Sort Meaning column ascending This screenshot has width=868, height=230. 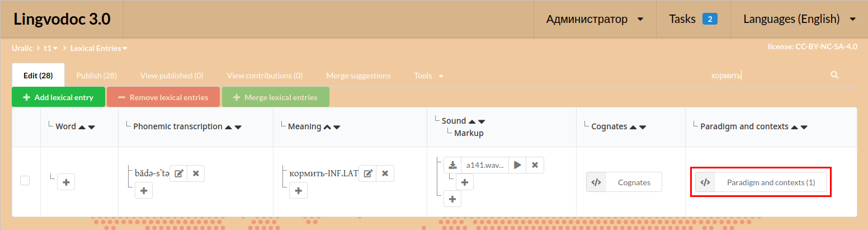click(x=327, y=127)
